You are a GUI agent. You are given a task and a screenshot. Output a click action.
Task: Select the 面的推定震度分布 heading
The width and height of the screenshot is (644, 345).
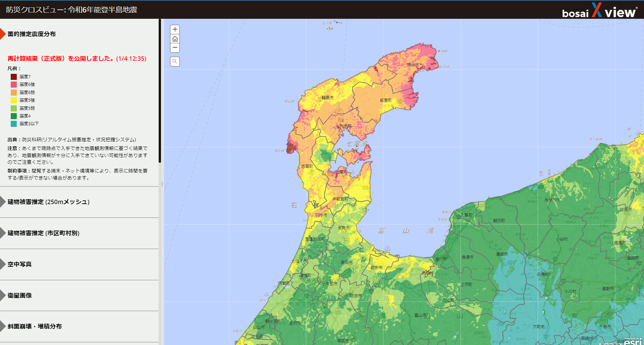point(32,34)
